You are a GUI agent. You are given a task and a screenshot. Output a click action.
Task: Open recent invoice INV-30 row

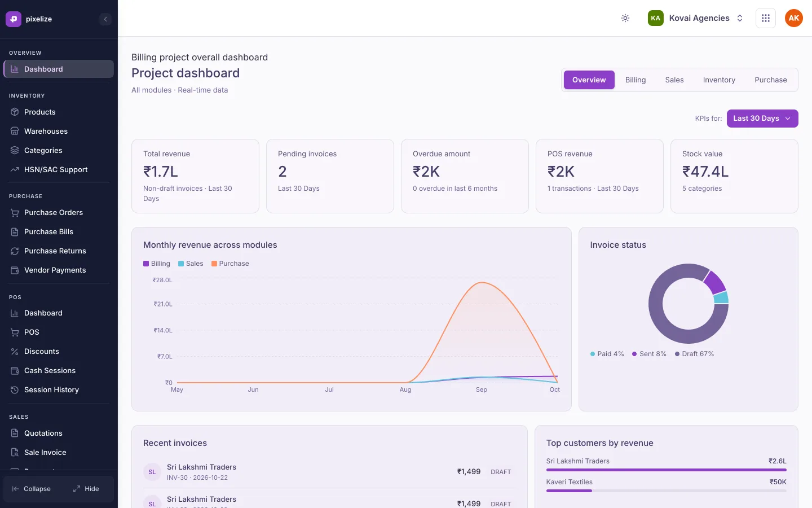329,472
